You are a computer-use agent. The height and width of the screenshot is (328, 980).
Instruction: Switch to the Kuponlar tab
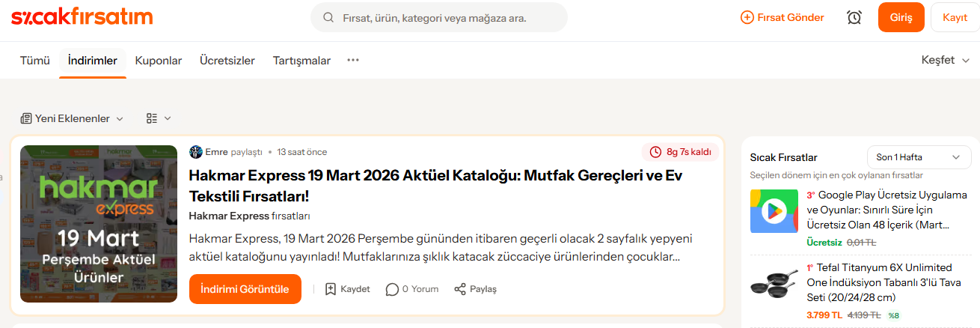click(x=159, y=61)
